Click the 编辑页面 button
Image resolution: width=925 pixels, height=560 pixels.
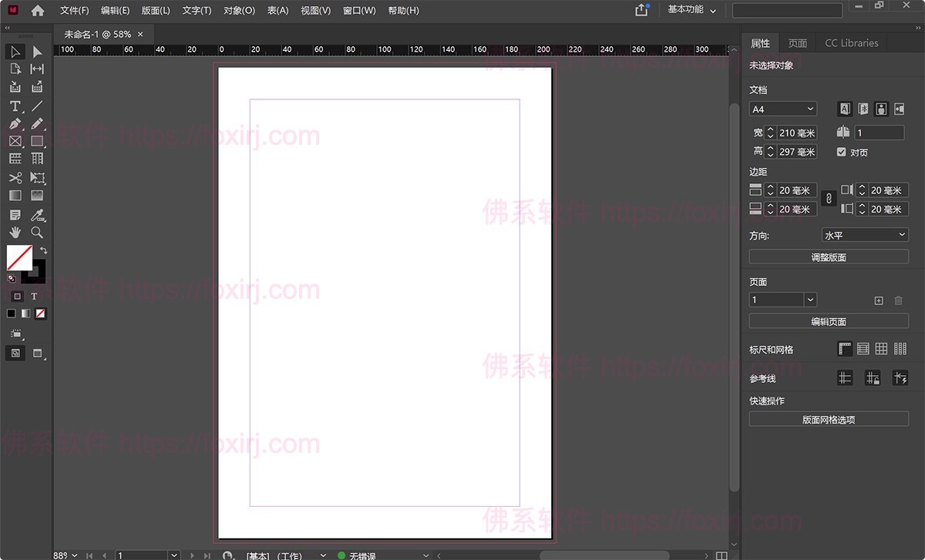tap(829, 320)
